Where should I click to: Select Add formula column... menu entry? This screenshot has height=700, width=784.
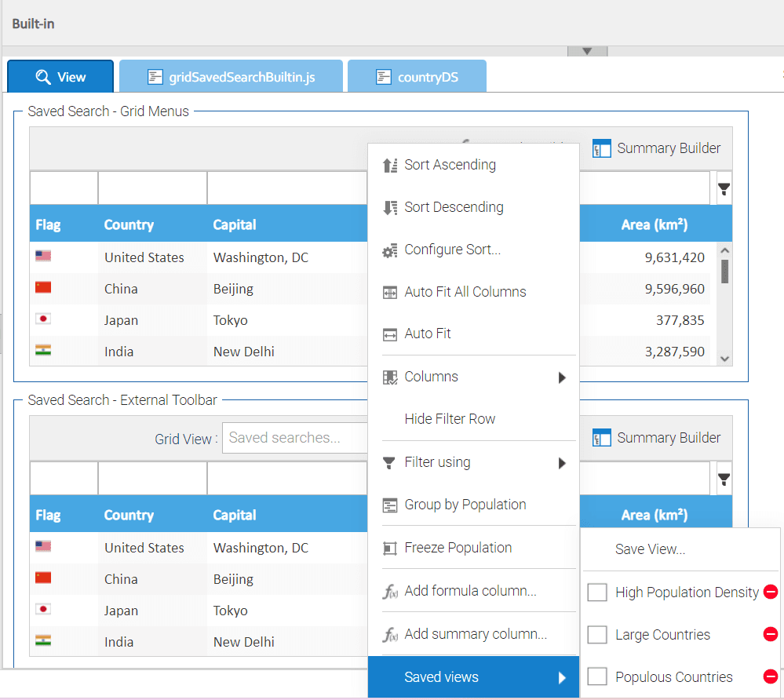pos(473,591)
